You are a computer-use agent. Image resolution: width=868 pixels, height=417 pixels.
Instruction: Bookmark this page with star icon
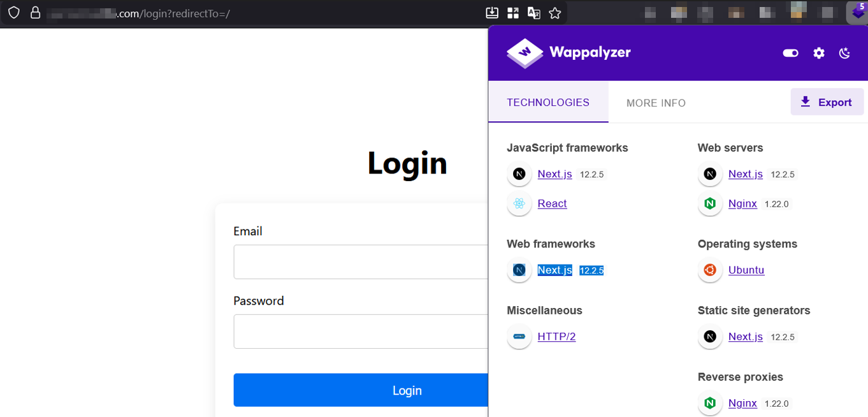[x=555, y=13]
